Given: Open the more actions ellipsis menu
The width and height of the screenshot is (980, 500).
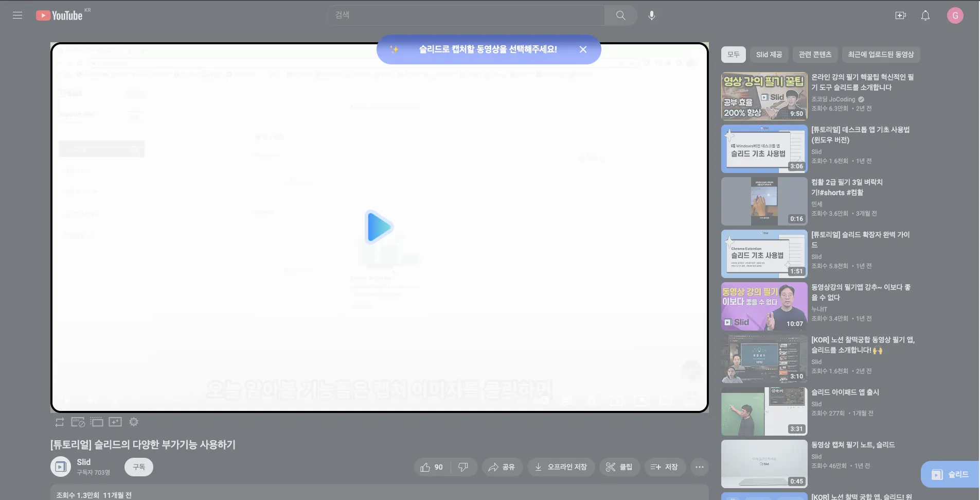Looking at the screenshot, I should 700,467.
